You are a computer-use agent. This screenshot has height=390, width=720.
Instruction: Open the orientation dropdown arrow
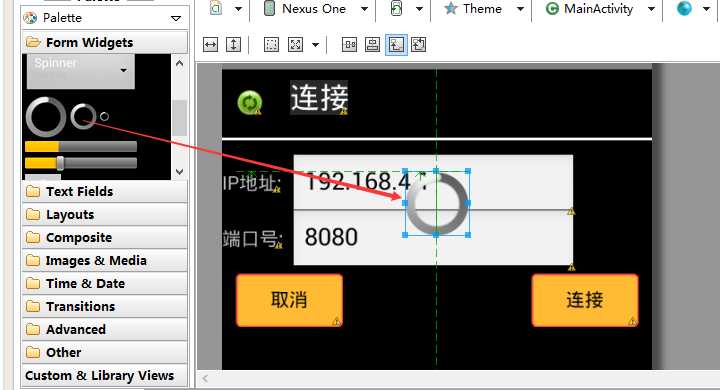(419, 9)
